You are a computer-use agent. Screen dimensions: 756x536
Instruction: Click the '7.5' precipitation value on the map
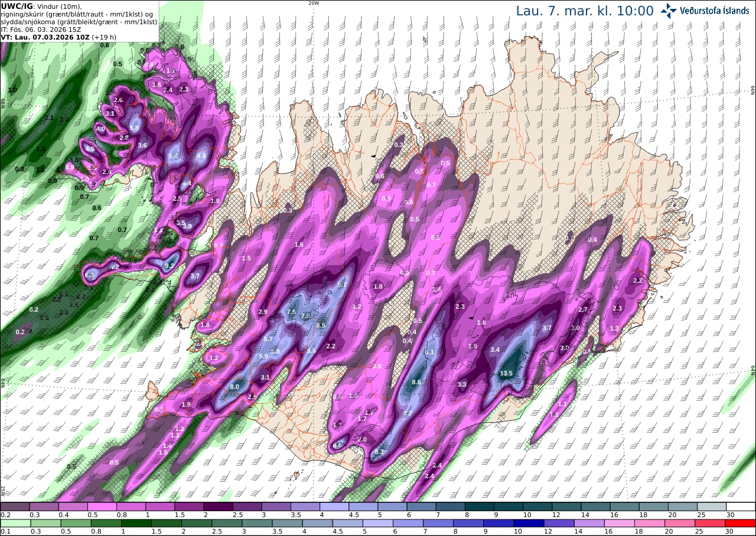291,312
